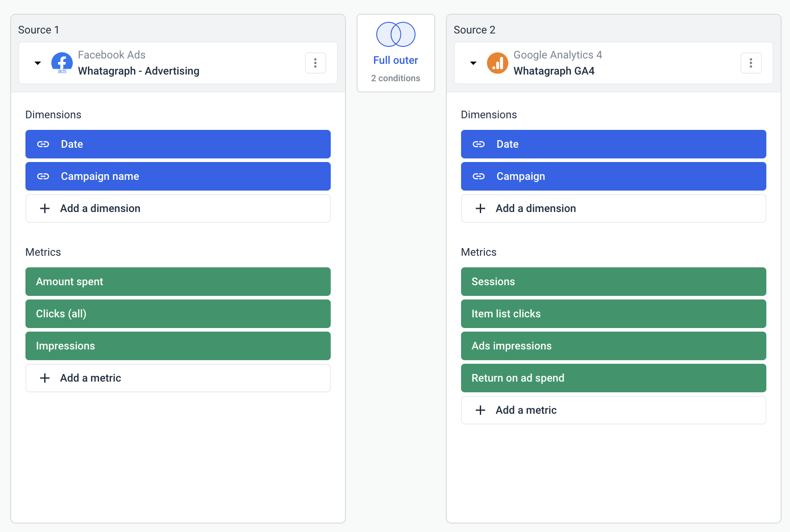Click link icon on Source 2 Date
The image size is (790, 532).
point(478,144)
